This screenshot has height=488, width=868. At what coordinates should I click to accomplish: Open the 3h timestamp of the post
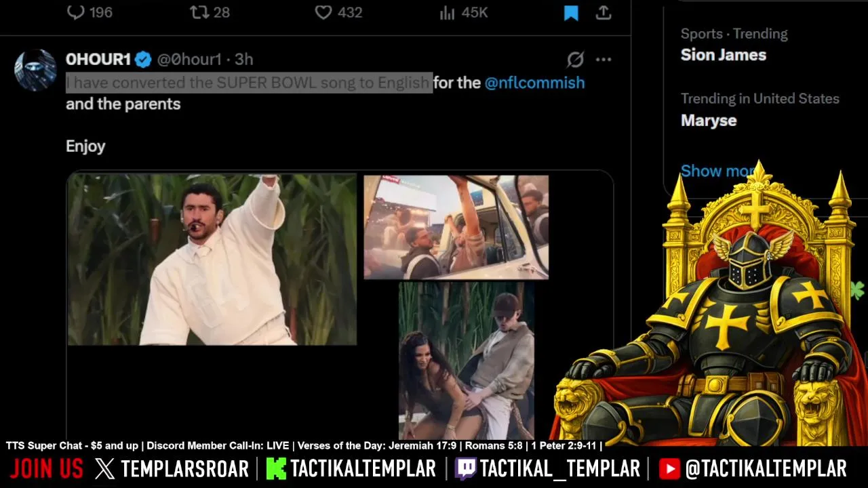click(x=243, y=60)
